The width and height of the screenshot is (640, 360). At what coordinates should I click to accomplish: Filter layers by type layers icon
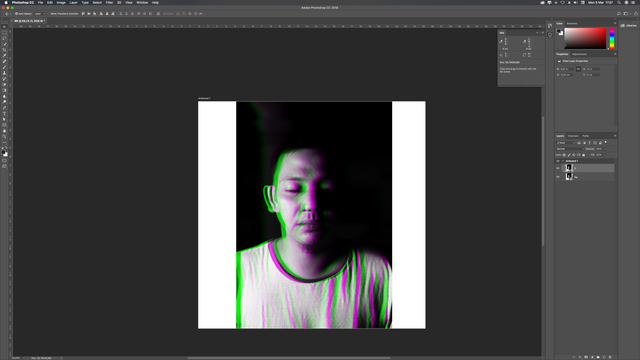tap(589, 143)
